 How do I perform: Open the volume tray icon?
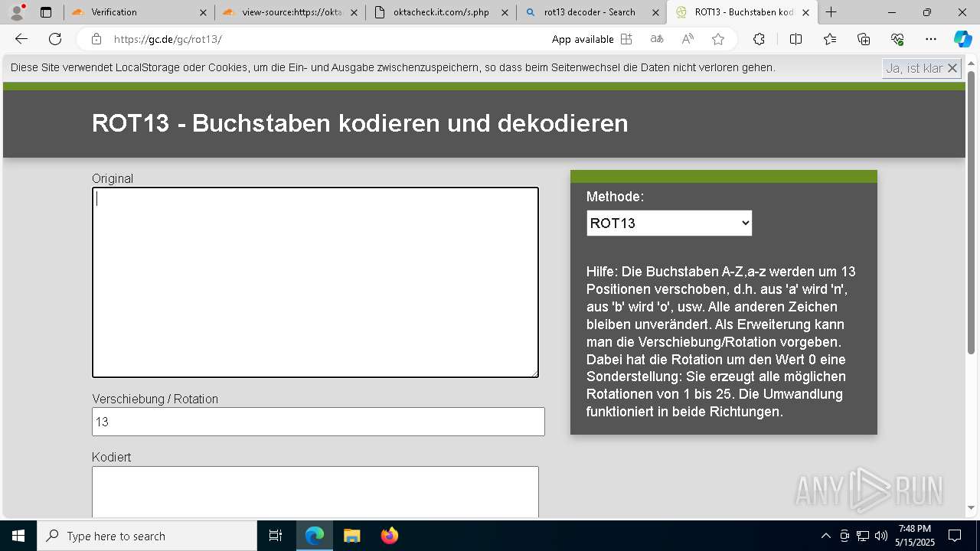click(x=881, y=536)
